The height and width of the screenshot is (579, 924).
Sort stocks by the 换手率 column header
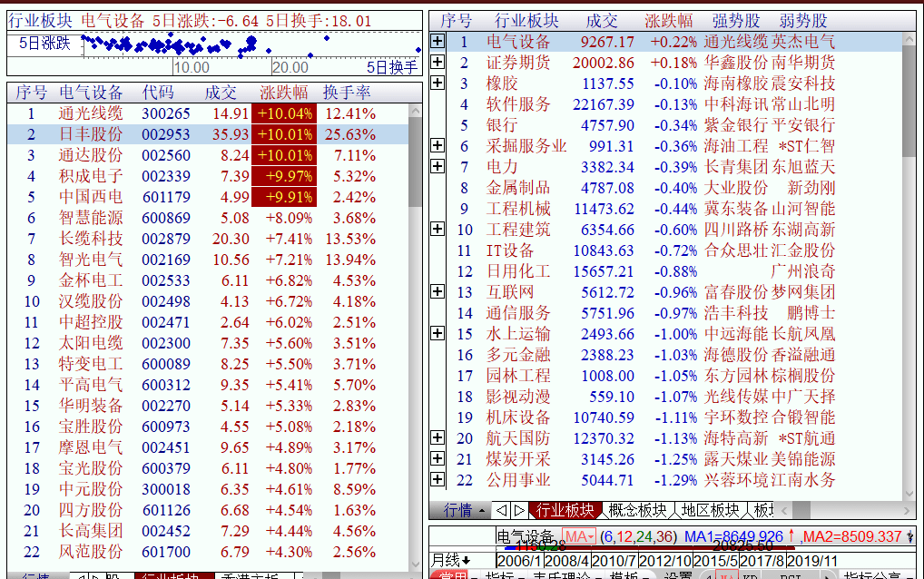[x=347, y=93]
